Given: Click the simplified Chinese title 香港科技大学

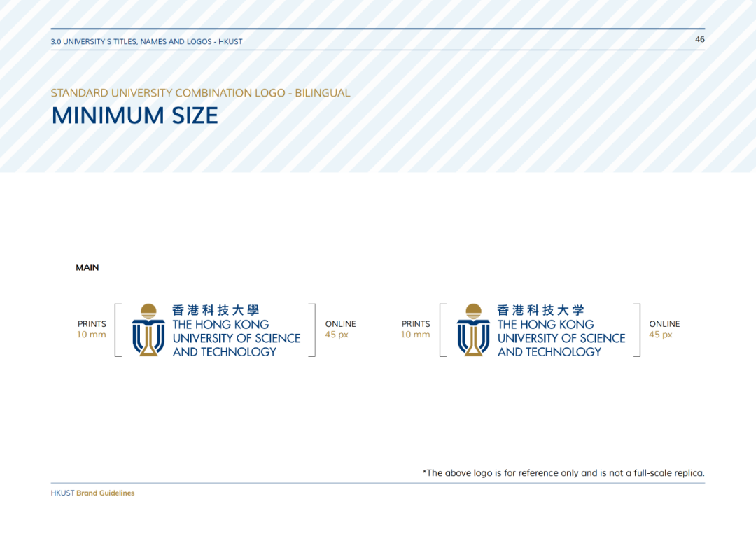Looking at the screenshot, I should click(x=540, y=310).
